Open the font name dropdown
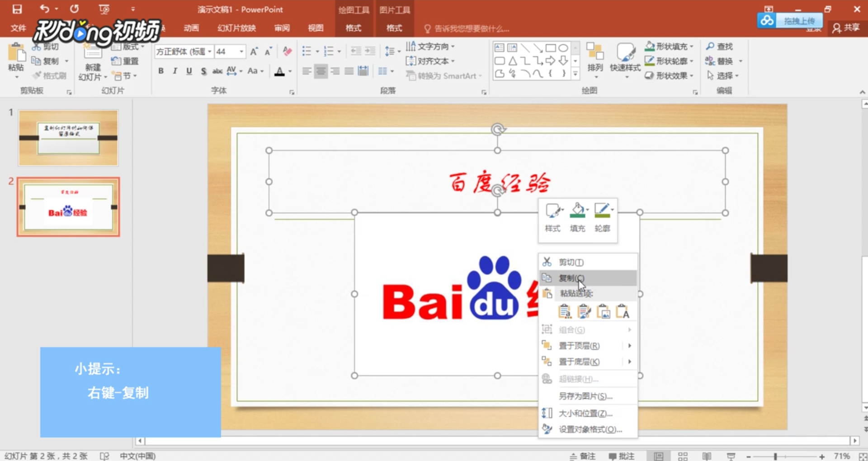This screenshot has width=868, height=461. coord(210,52)
